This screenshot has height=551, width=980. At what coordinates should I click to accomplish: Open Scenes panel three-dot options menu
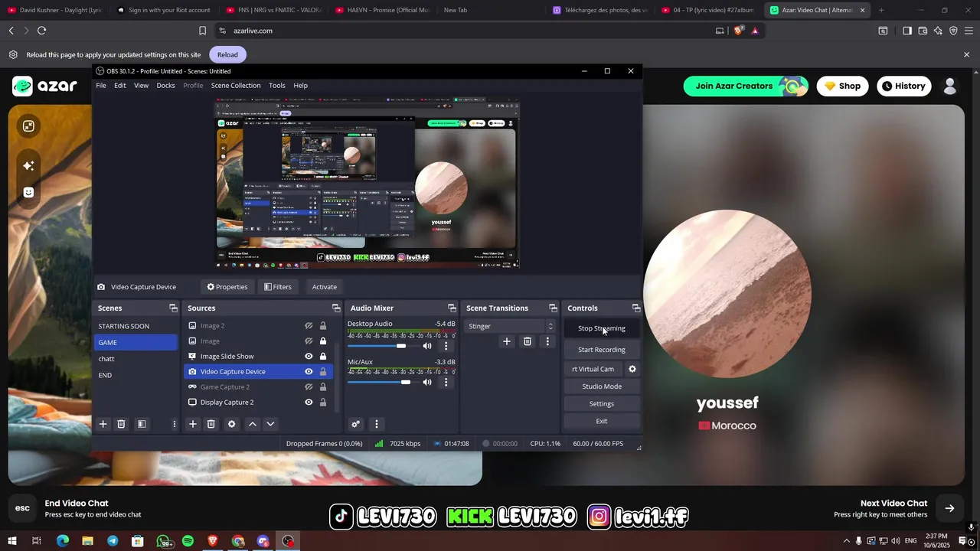(175, 424)
